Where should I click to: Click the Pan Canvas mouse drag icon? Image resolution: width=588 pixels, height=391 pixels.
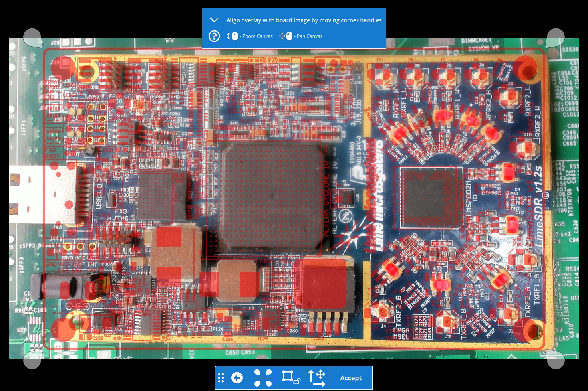click(286, 36)
